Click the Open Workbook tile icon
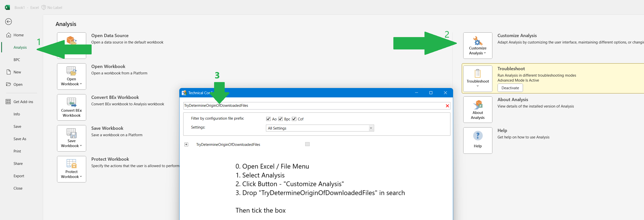 [x=72, y=71]
